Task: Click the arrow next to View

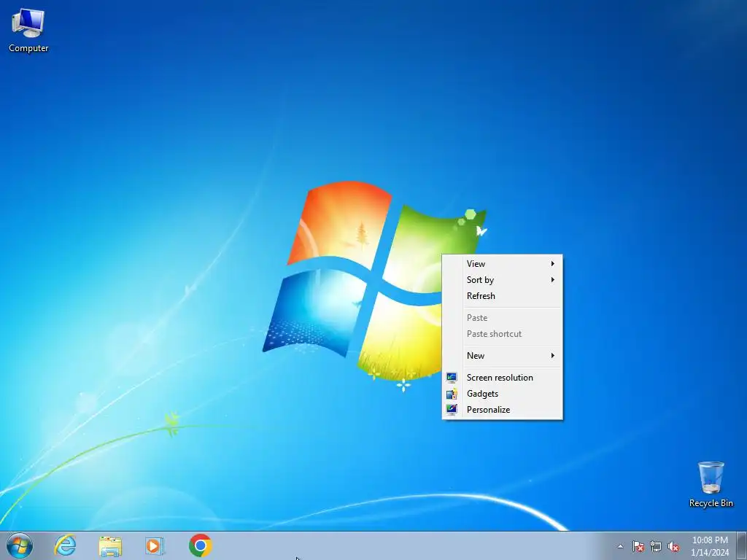Action: [x=553, y=264]
